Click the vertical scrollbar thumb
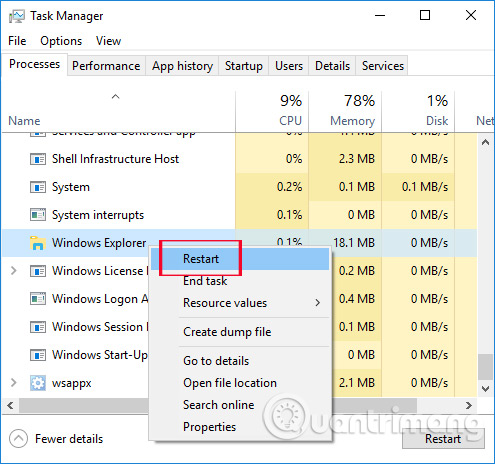Viewport: 495px width, 464px height. 486,367
